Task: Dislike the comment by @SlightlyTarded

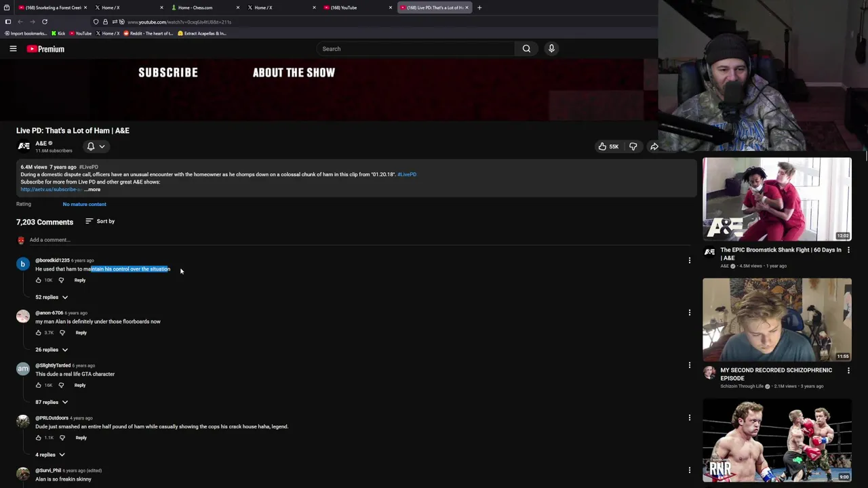Action: click(x=61, y=385)
